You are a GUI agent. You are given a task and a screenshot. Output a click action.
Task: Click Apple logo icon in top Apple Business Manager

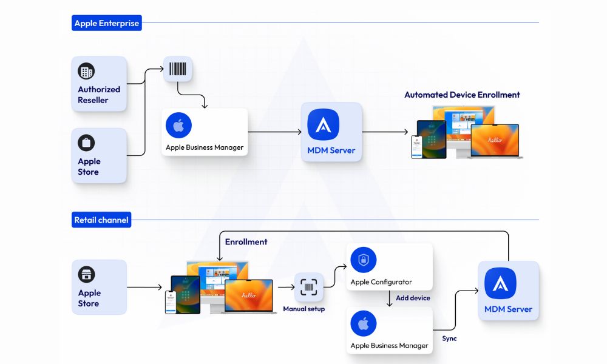178,126
